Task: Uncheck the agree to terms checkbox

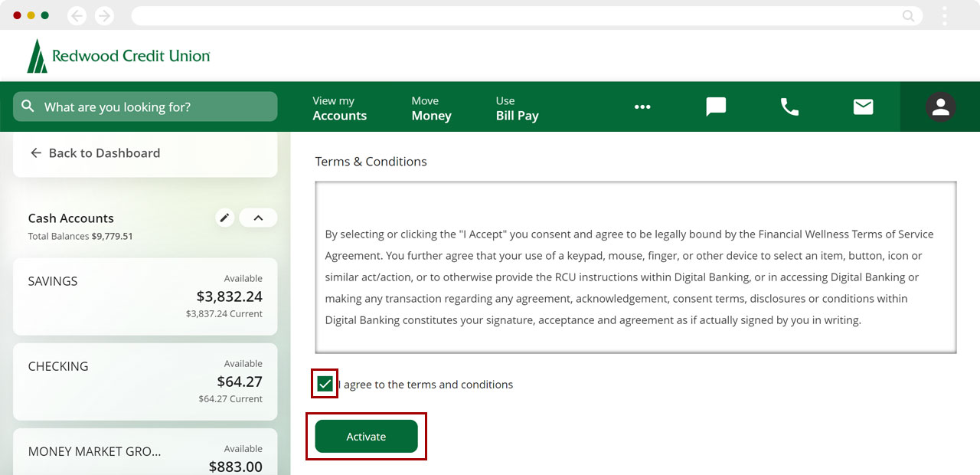Action: 325,384
